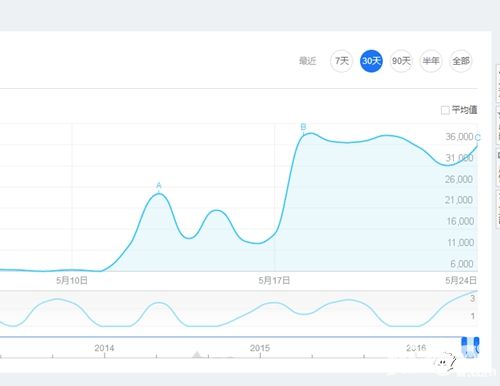This screenshot has height=386, width=500.
Task: Select the 30天 time range
Action: point(371,61)
